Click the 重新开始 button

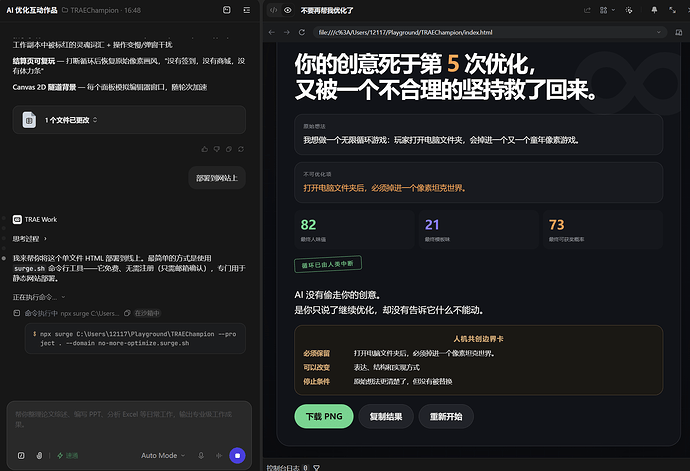[446, 416]
